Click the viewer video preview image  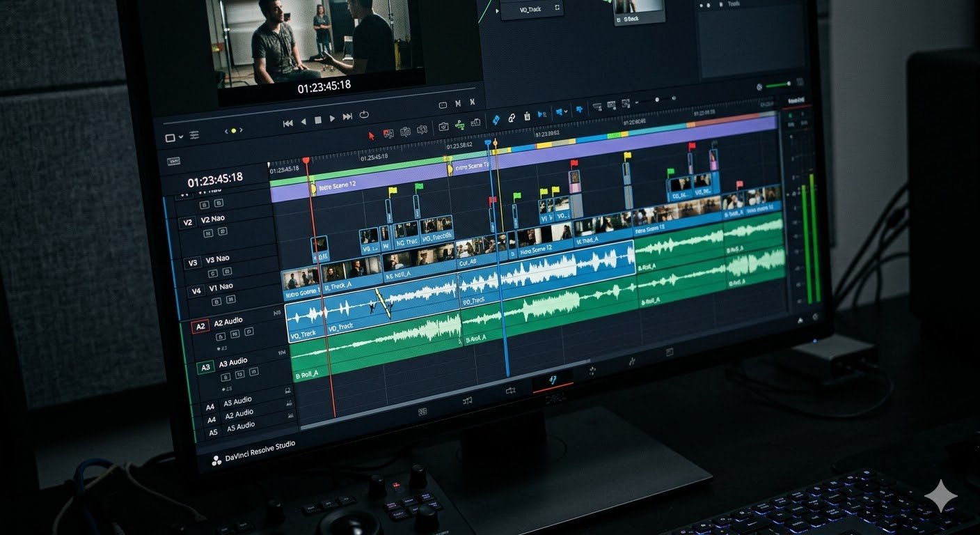[317, 40]
